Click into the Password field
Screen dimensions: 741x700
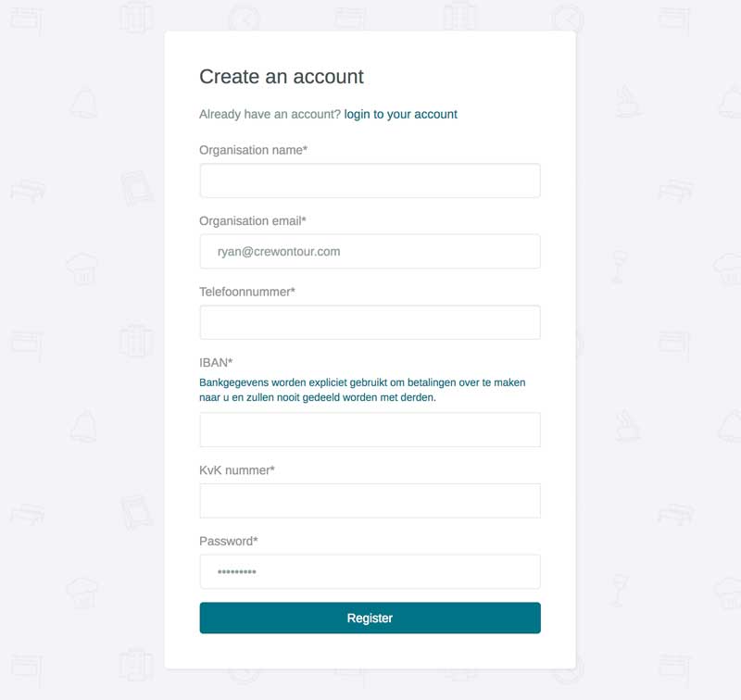pos(370,571)
